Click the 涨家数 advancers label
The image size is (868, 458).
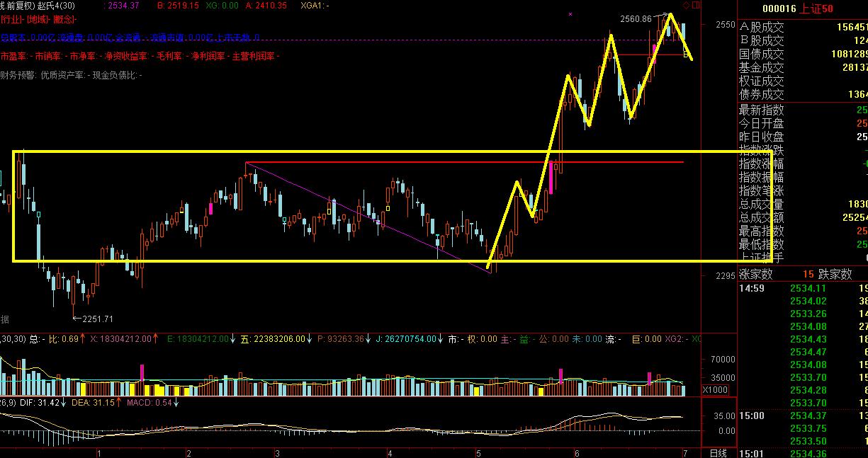click(x=756, y=275)
